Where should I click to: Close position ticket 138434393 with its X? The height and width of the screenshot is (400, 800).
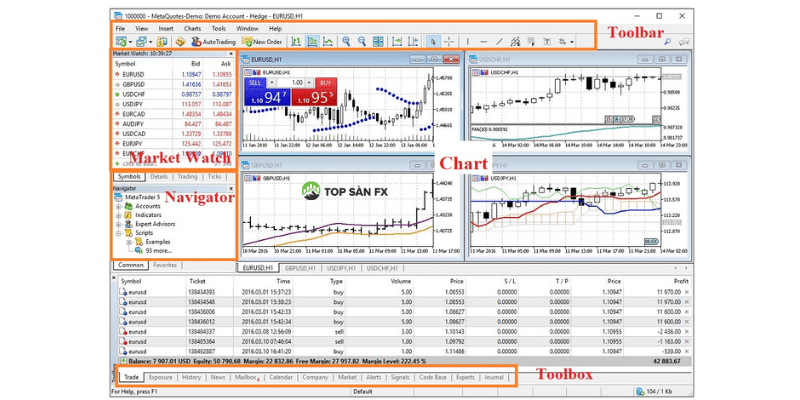[x=686, y=292]
